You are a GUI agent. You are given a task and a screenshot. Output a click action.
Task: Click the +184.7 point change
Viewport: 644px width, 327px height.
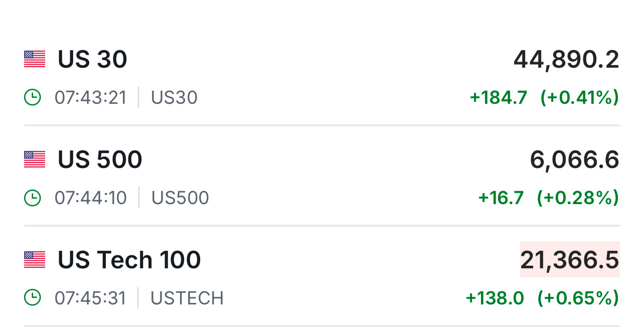tap(499, 97)
